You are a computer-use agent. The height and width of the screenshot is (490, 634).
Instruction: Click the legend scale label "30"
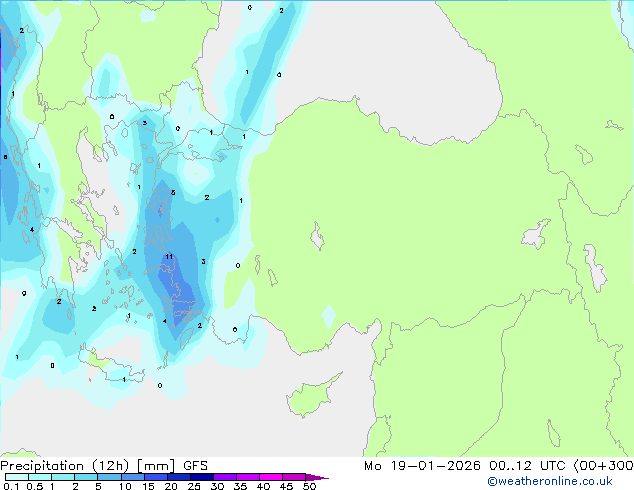click(217, 486)
